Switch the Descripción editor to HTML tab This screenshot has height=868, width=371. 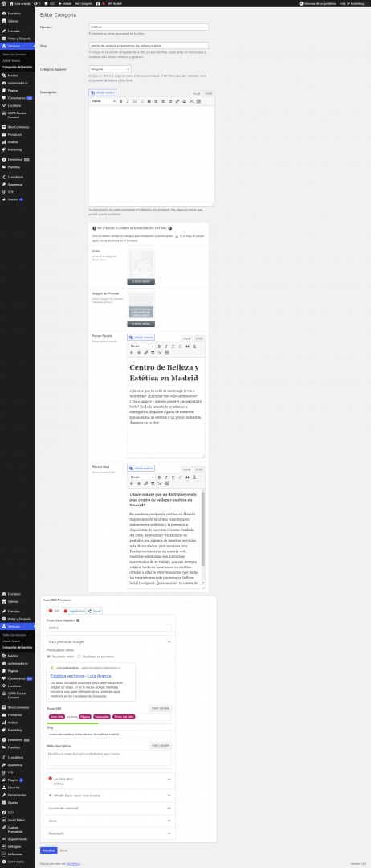209,94
